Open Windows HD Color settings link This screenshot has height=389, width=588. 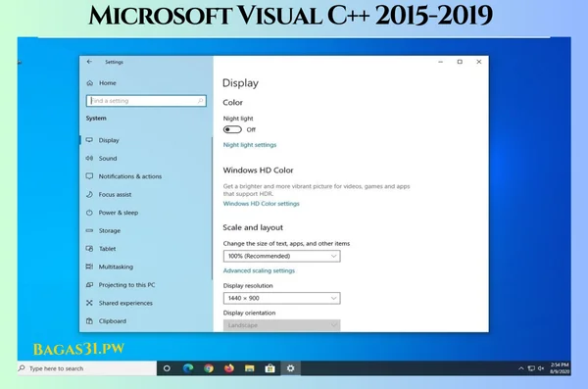(x=261, y=204)
